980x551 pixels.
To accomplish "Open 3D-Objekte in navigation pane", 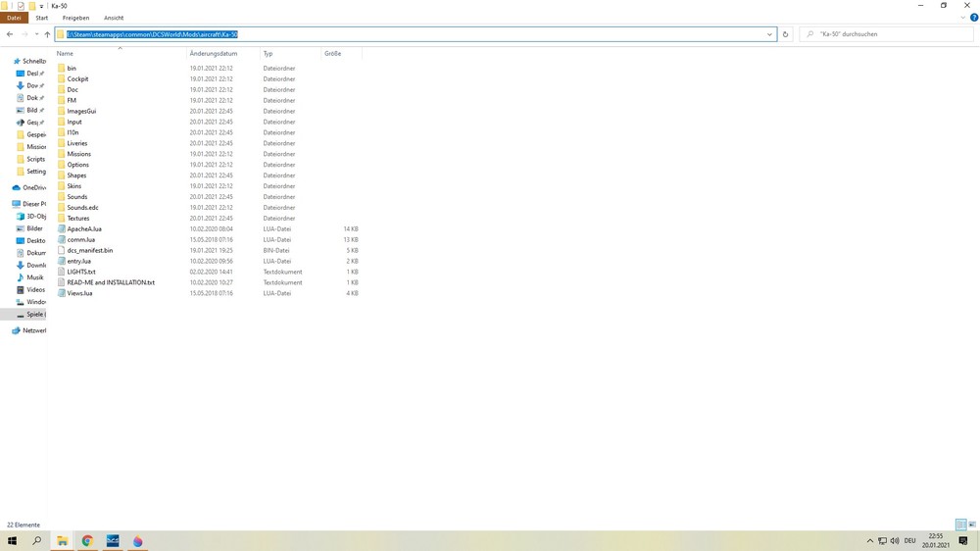I will tap(31, 217).
